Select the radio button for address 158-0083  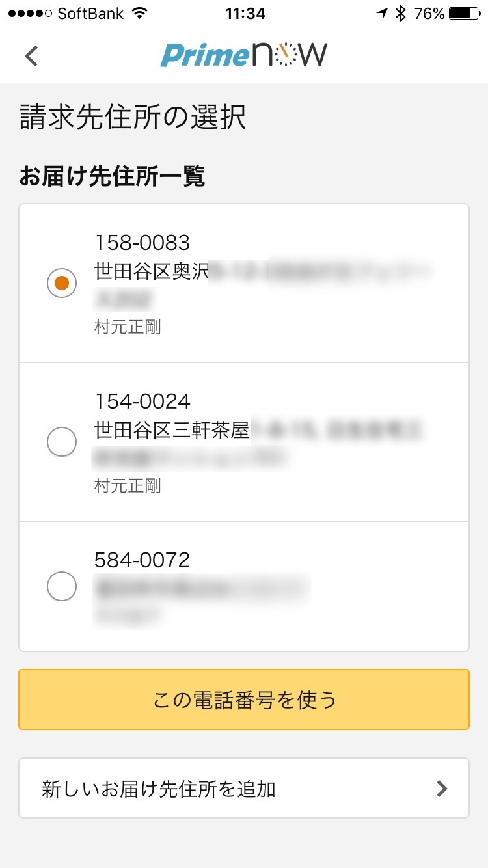coord(62,283)
